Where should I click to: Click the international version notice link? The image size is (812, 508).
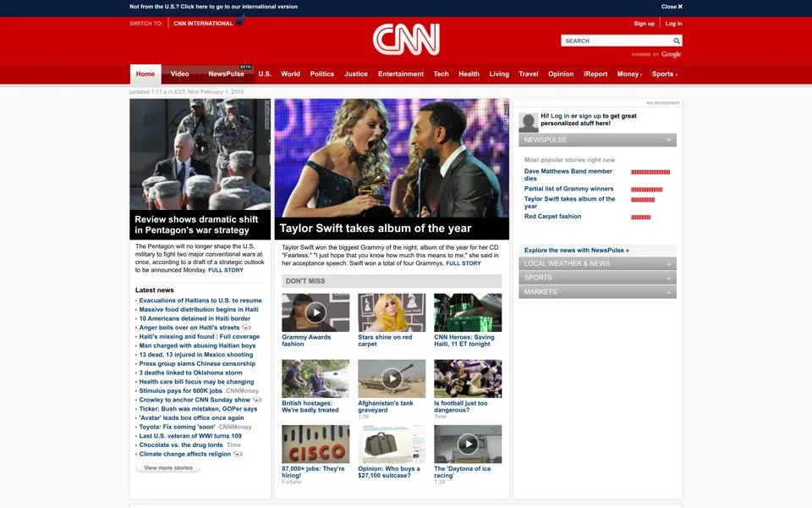pos(213,7)
